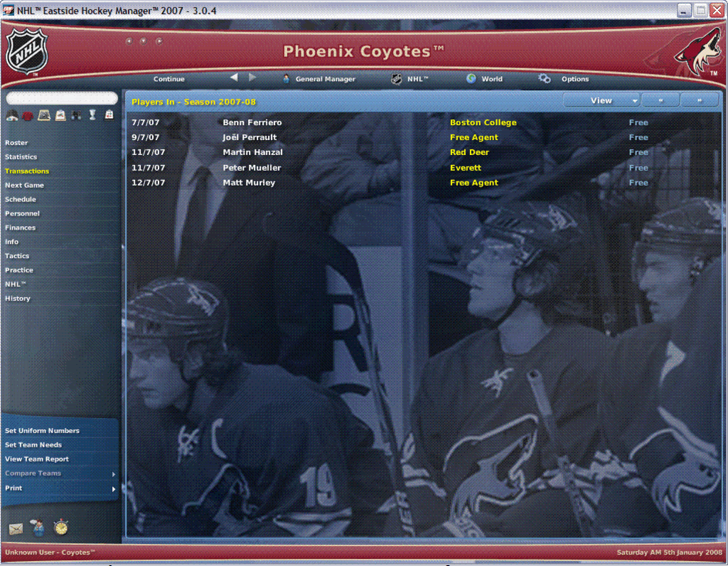Open the Options menu label

pyautogui.click(x=575, y=79)
